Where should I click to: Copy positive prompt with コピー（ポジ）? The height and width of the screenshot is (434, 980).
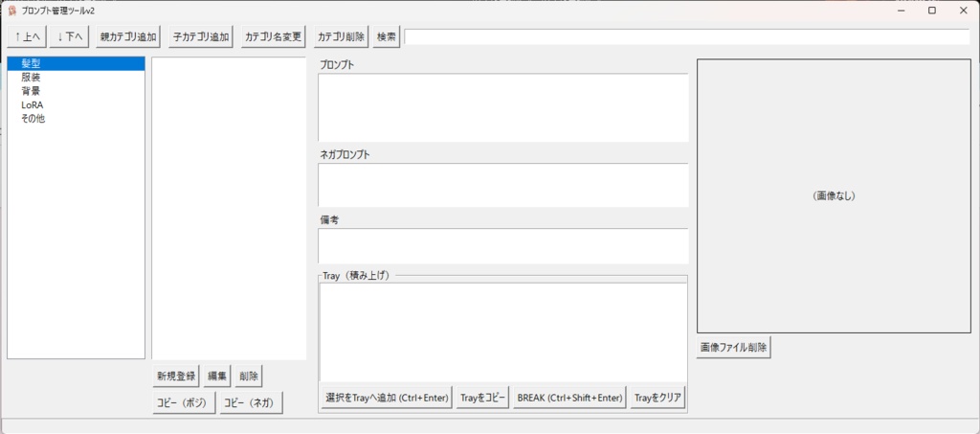(x=185, y=402)
